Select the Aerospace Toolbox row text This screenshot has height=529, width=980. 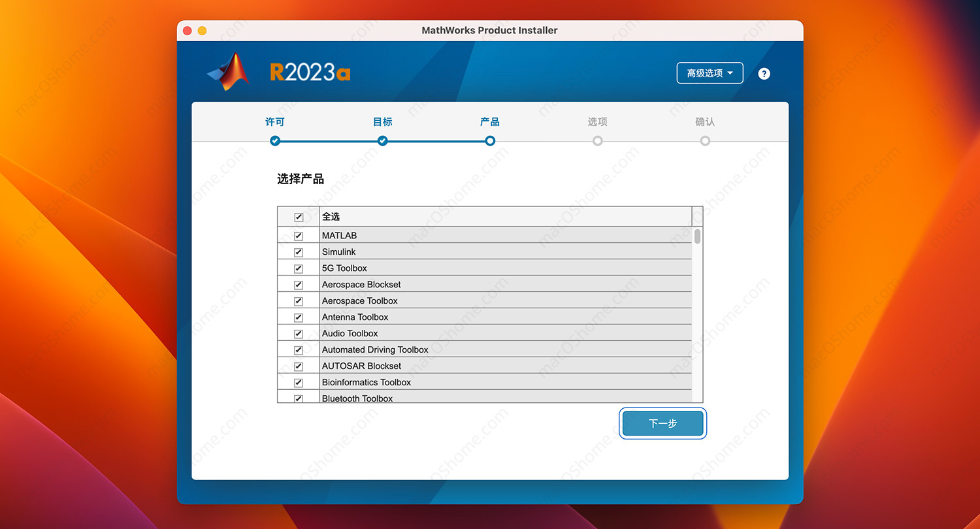[359, 301]
